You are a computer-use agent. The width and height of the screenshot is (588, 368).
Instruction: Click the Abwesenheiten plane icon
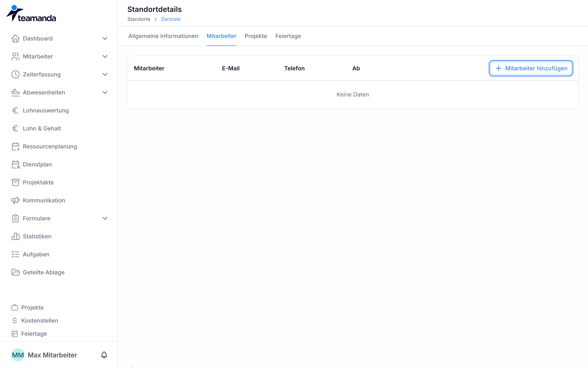(15, 92)
